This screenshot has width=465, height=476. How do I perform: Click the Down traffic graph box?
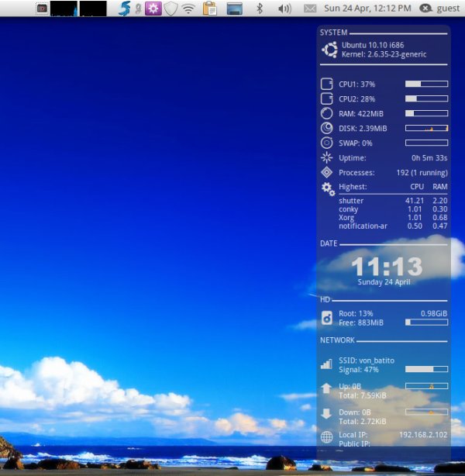point(426,412)
